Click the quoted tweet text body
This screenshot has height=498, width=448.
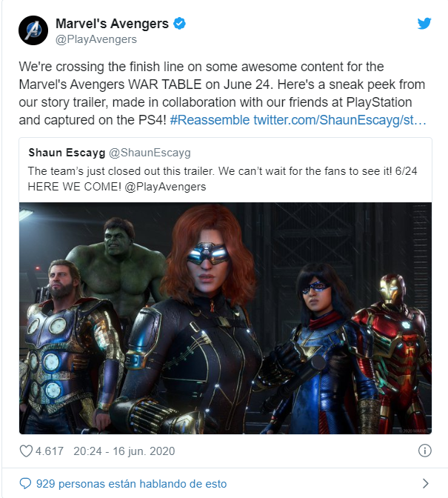[222, 179]
